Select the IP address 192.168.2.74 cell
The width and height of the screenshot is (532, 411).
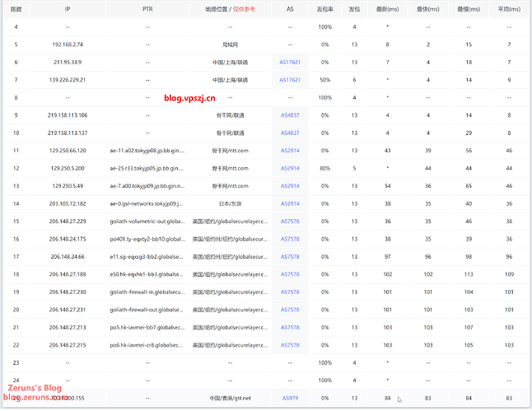[x=68, y=44]
